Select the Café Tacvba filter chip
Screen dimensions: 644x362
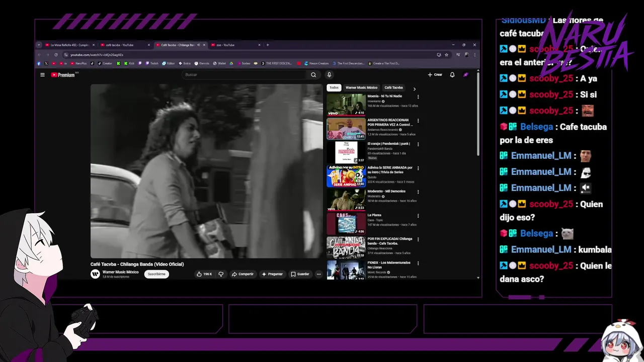click(x=393, y=87)
